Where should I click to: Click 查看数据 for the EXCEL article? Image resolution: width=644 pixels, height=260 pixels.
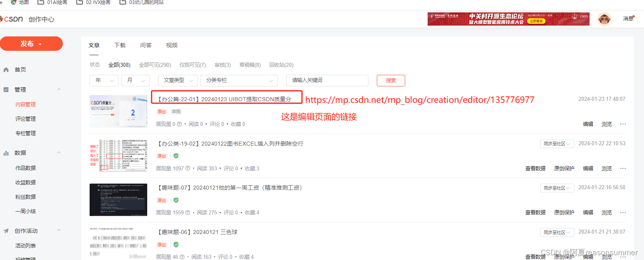click(x=535, y=168)
